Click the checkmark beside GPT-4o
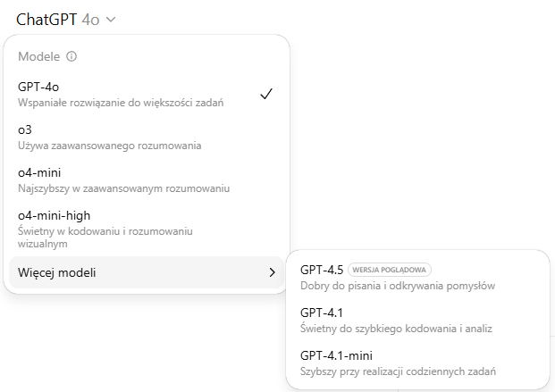The height and width of the screenshot is (392, 555). (x=266, y=94)
